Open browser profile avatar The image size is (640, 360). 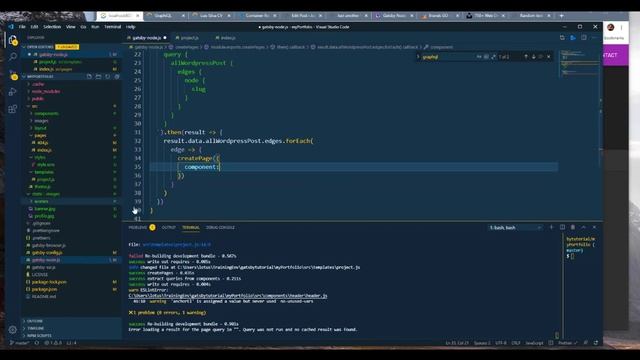pos(611,27)
